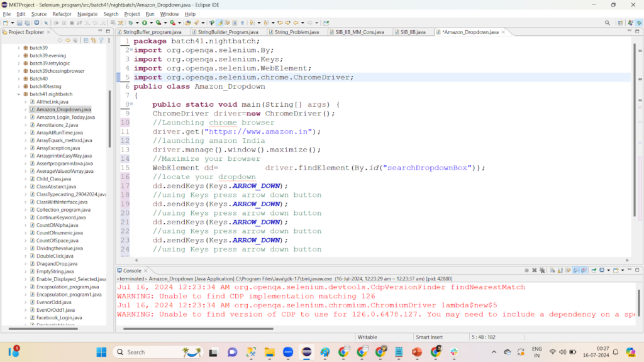Start debugging with the Debug bug icon
Screen dimensions: 644x362
click(131, 23)
